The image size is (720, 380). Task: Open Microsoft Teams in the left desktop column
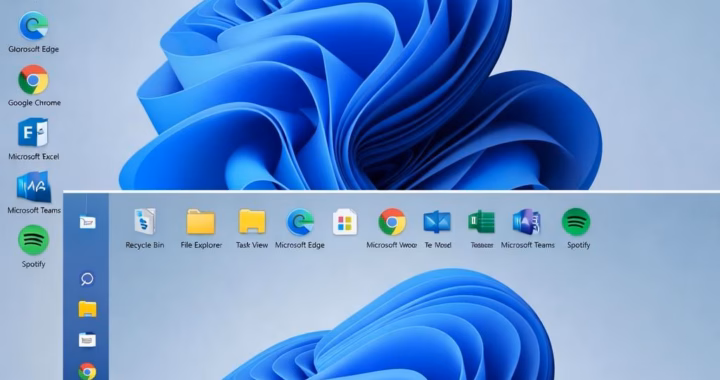[34, 187]
